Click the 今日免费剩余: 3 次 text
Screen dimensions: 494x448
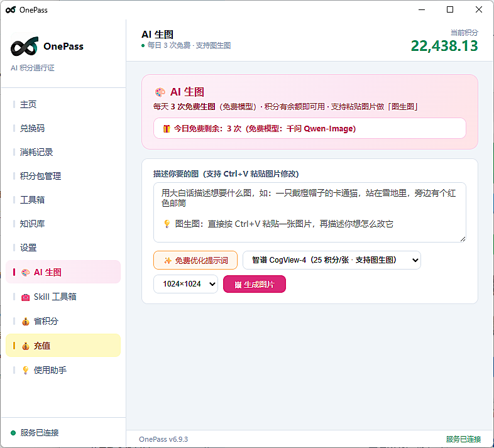point(207,129)
